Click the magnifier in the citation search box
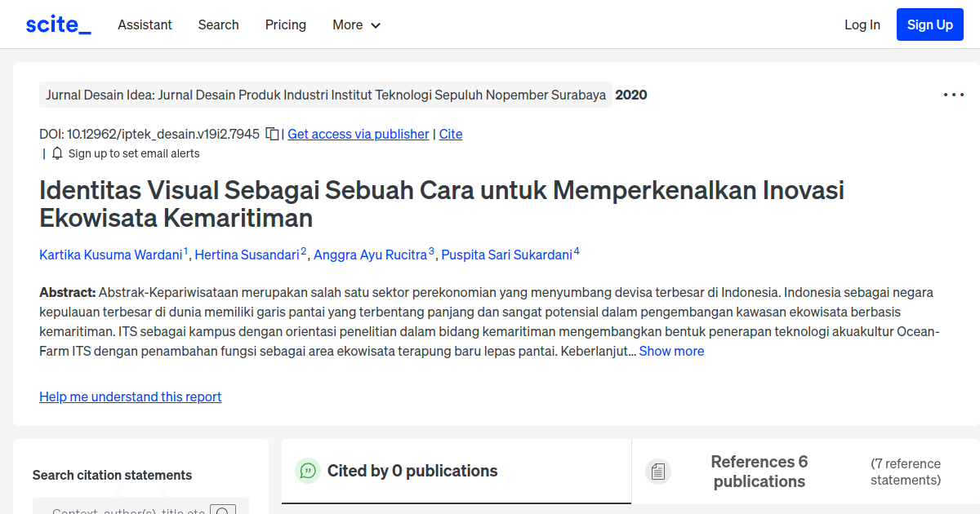This screenshot has height=514, width=980. pyautogui.click(x=224, y=511)
